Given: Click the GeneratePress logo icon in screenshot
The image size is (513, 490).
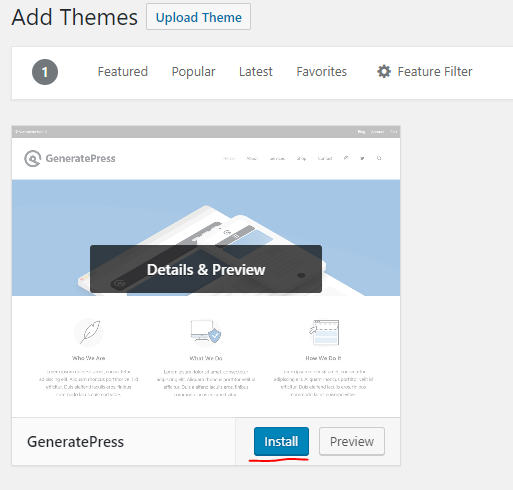Looking at the screenshot, I should tap(33, 158).
